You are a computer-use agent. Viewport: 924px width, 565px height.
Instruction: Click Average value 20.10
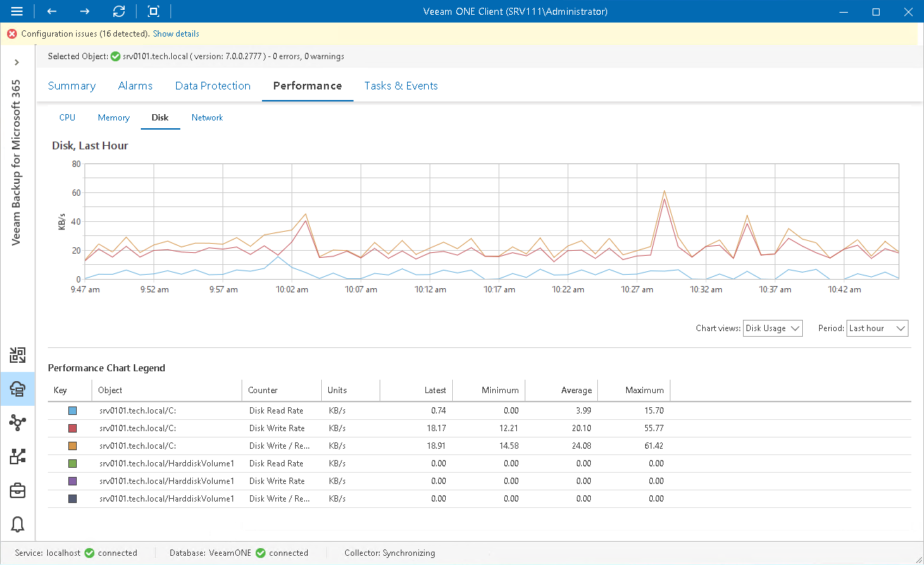point(580,428)
